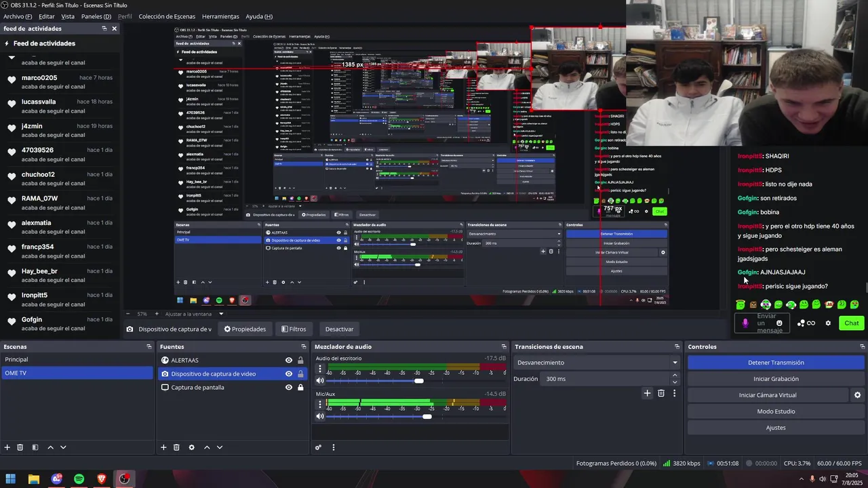Remove scene transition trash icon
The image size is (868, 488).
[661, 393]
